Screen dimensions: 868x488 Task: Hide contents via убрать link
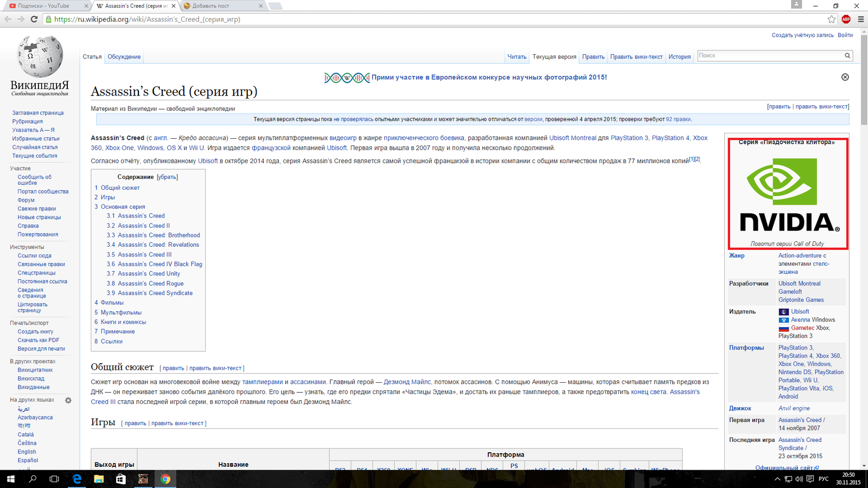[x=167, y=177]
